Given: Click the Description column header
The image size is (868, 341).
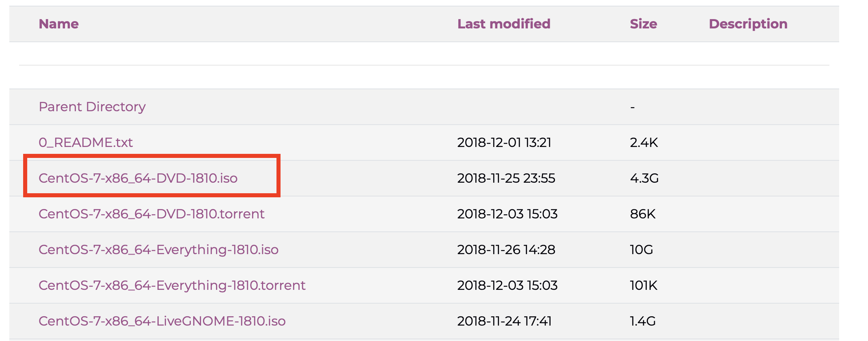Looking at the screenshot, I should point(748,24).
